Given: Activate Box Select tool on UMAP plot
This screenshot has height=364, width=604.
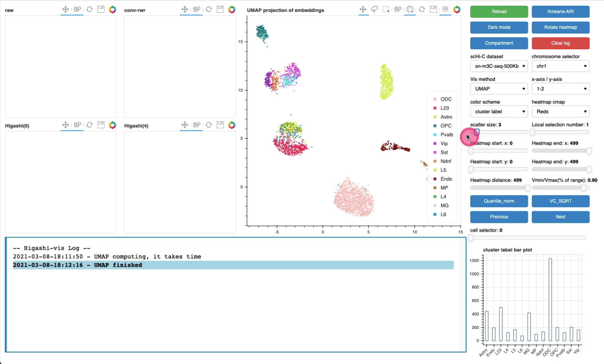Looking at the screenshot, I should point(386,9).
